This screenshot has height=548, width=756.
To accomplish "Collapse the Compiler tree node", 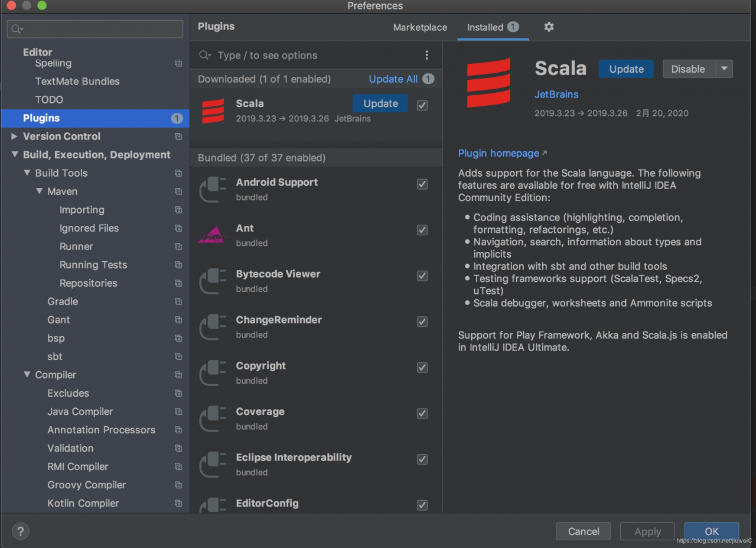I will click(x=27, y=375).
